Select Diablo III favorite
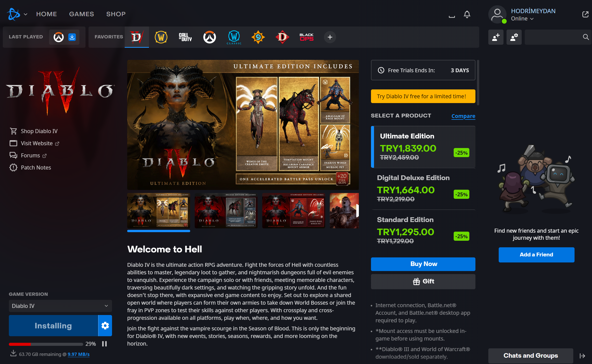The image size is (592, 364). 282,37
